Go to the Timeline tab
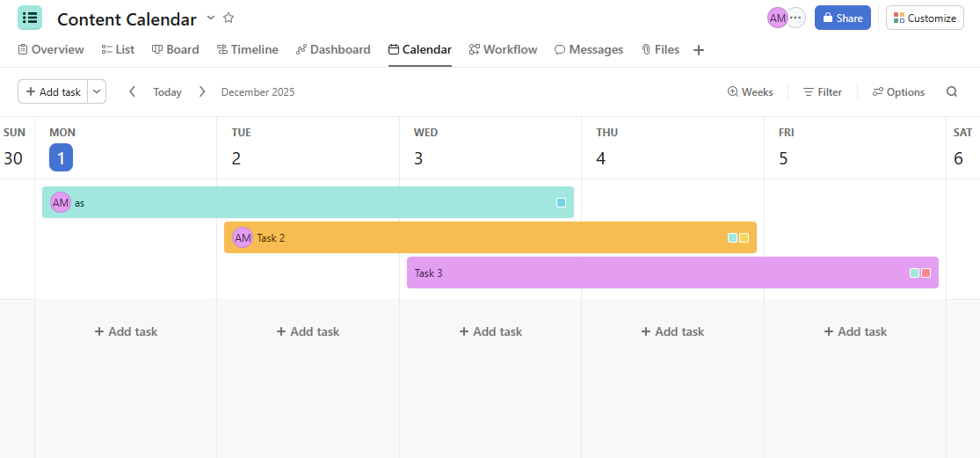 coord(248,49)
